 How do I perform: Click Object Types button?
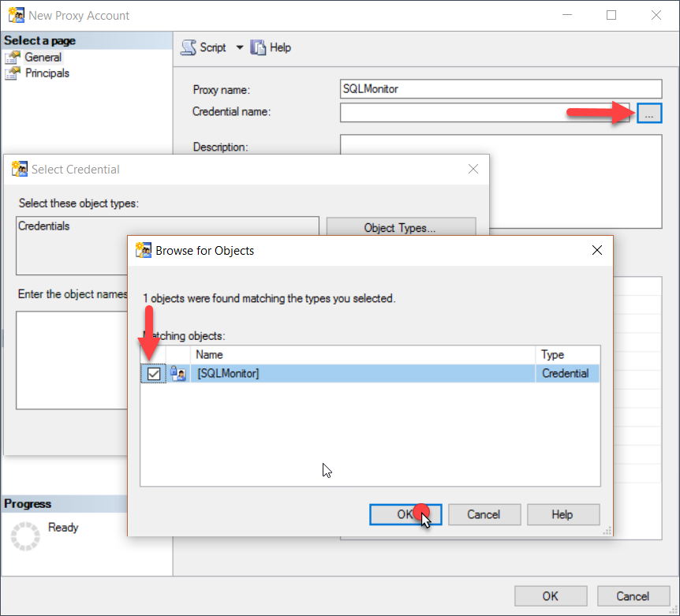coord(401,227)
